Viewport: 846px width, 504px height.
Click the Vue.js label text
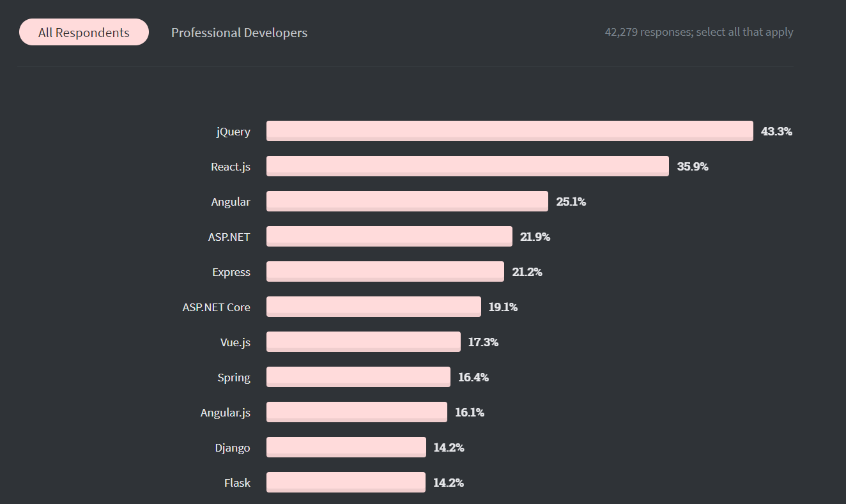235,342
